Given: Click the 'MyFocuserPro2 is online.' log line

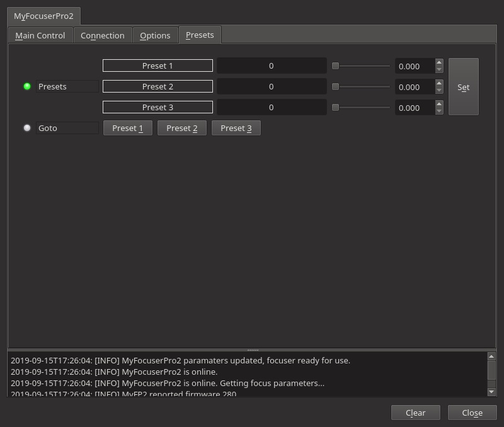Looking at the screenshot, I should point(114,372).
